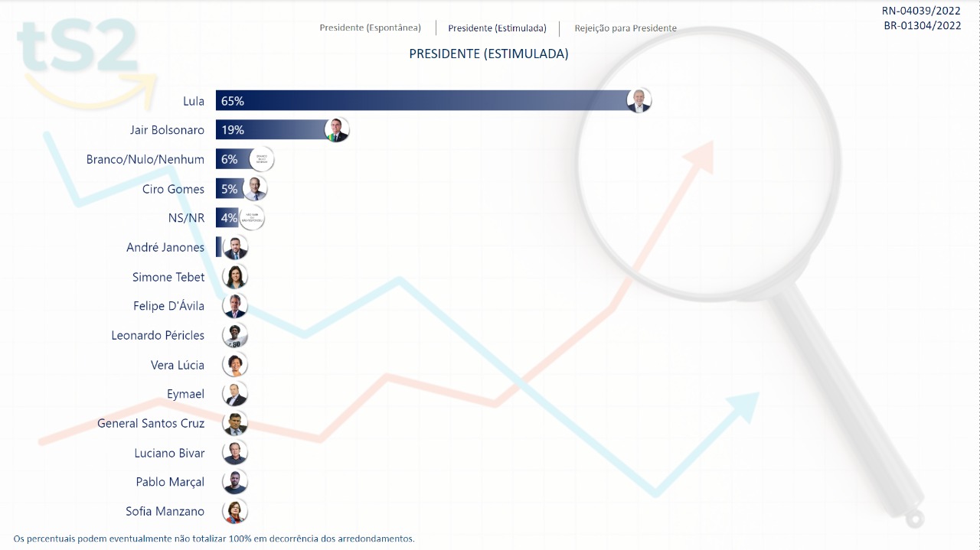Click Ciro Gomes' portrait icon
The width and height of the screenshot is (980, 550).
pos(255,189)
